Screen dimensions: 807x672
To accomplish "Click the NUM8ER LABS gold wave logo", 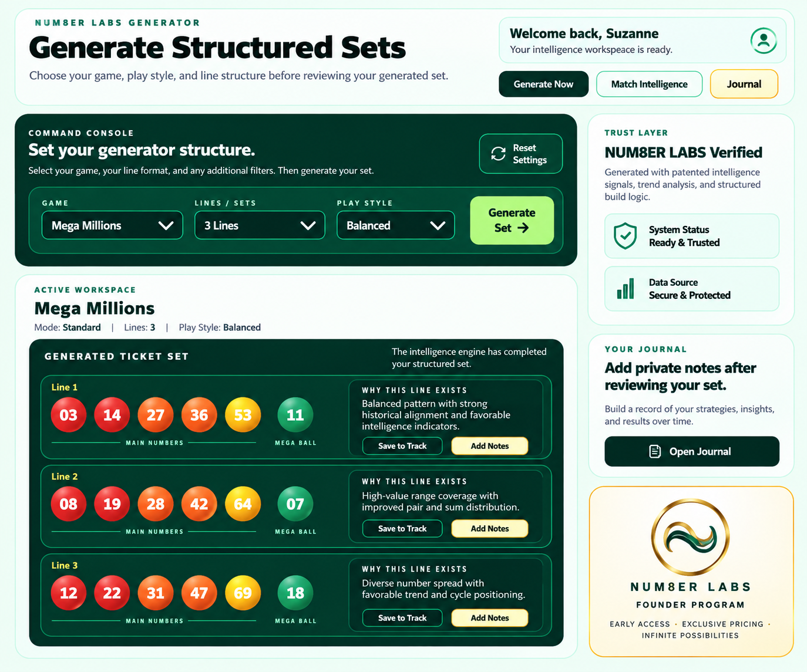I will click(x=691, y=536).
